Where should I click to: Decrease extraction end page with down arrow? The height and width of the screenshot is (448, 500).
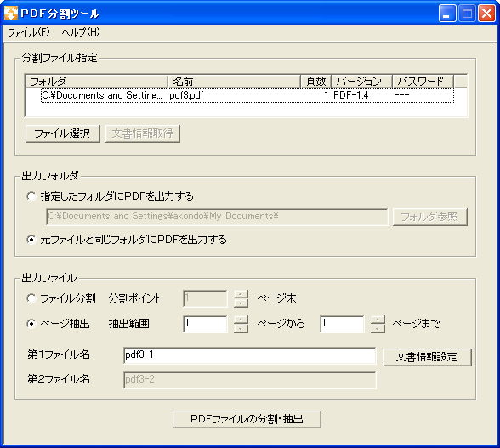(378, 328)
